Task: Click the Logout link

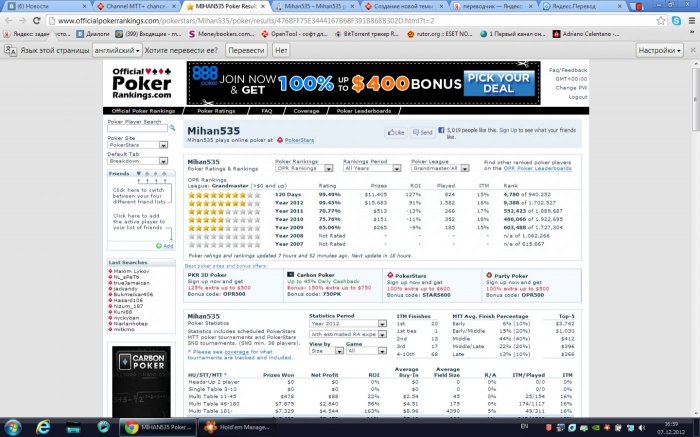Action: 578,97
